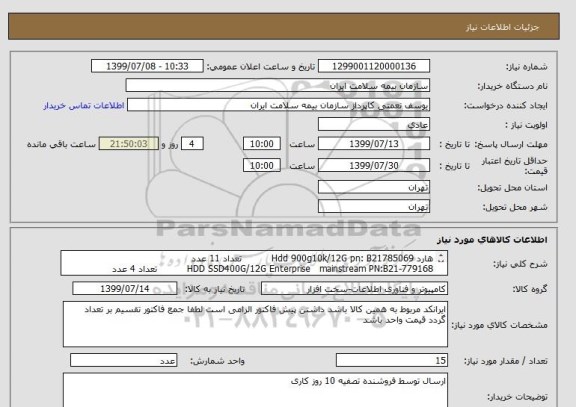The width and height of the screenshot is (576, 407).
Task: Select the public announcement date field 1399/07/08 - 10:33
Action: pos(147,66)
